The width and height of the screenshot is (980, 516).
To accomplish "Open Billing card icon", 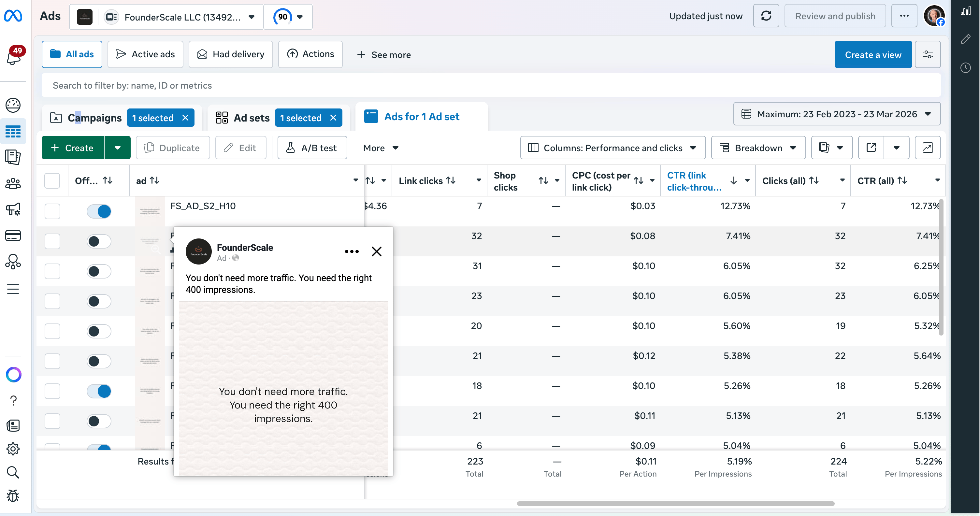I will pos(13,236).
